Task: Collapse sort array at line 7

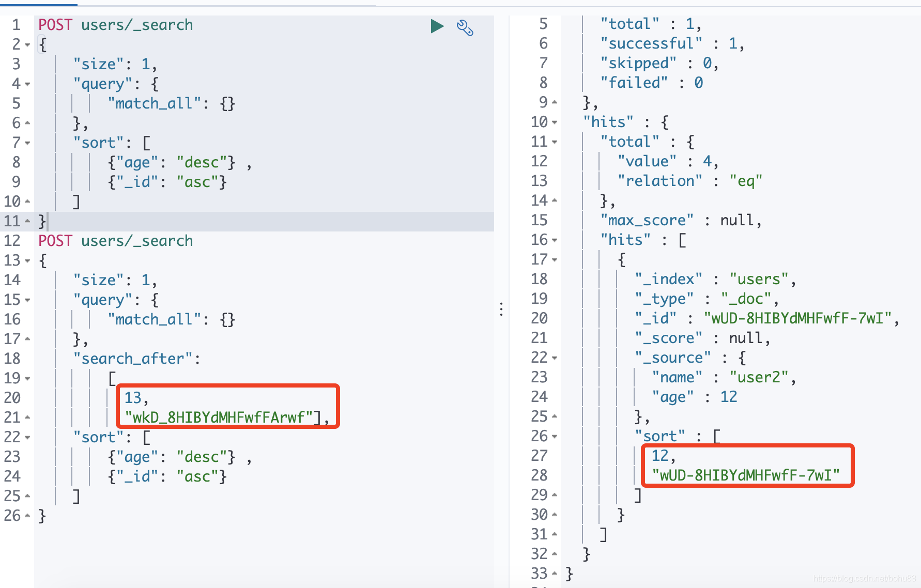Action: [27, 143]
